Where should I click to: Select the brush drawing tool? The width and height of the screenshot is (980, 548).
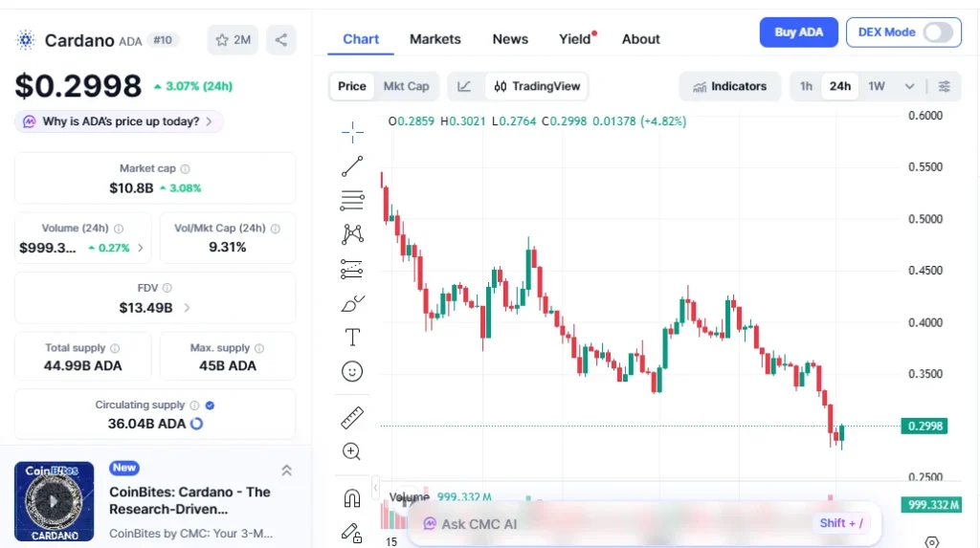352,303
